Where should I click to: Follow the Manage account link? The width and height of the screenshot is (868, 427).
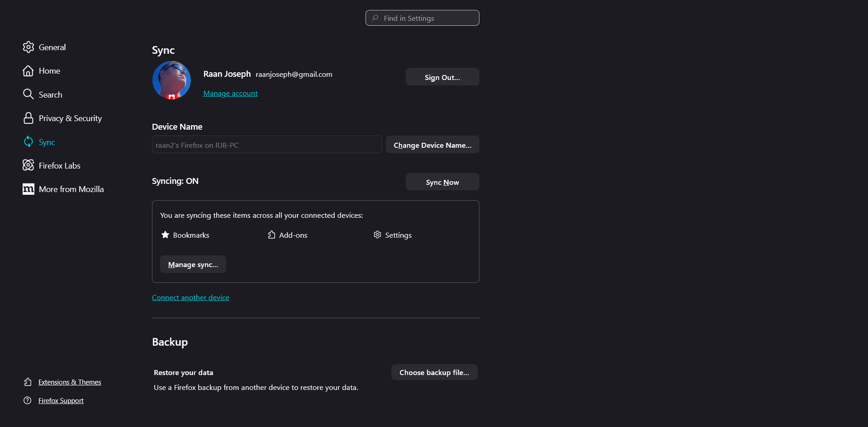coord(230,94)
